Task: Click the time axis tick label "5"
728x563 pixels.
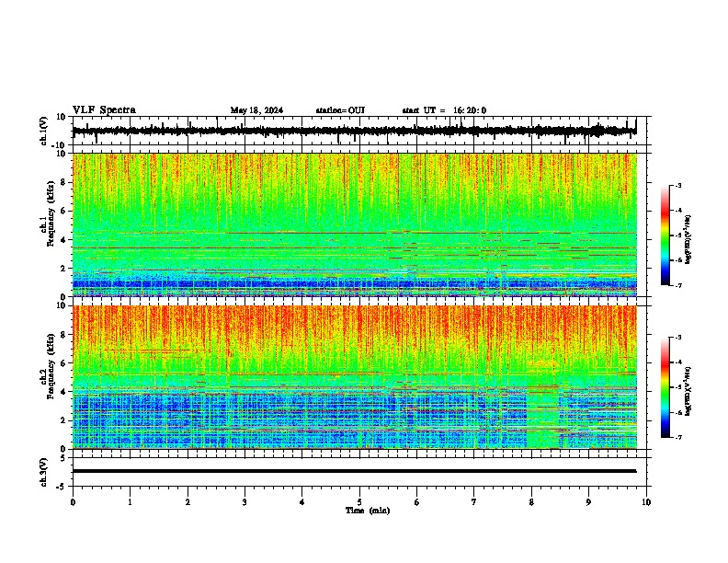Action: pyautogui.click(x=359, y=502)
